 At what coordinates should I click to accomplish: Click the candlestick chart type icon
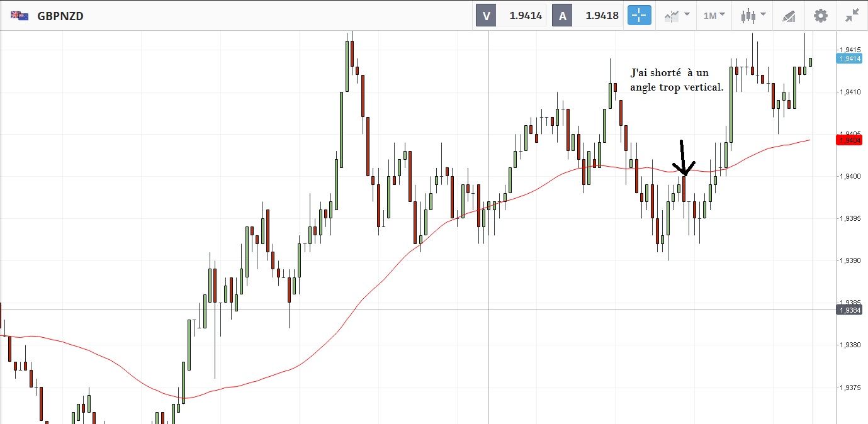tap(748, 16)
